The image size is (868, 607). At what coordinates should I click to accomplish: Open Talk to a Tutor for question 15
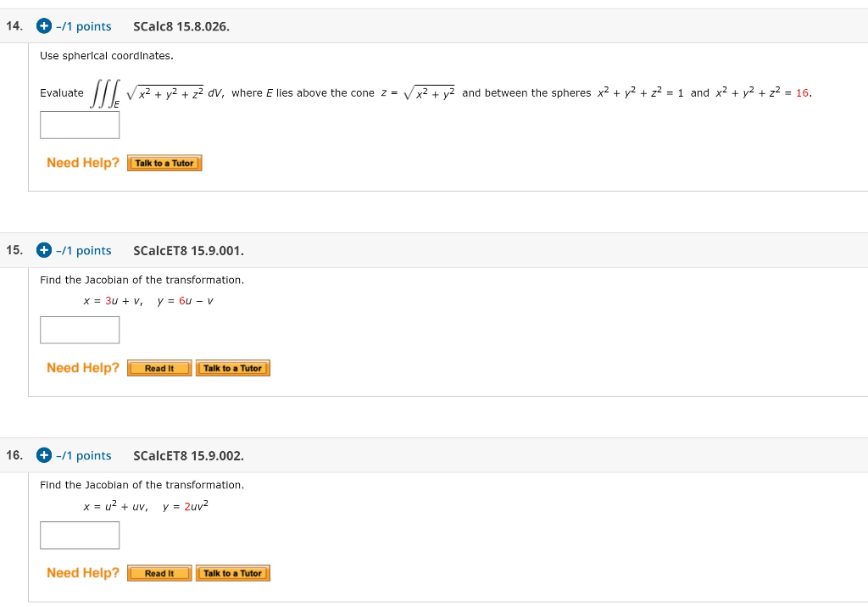click(233, 368)
